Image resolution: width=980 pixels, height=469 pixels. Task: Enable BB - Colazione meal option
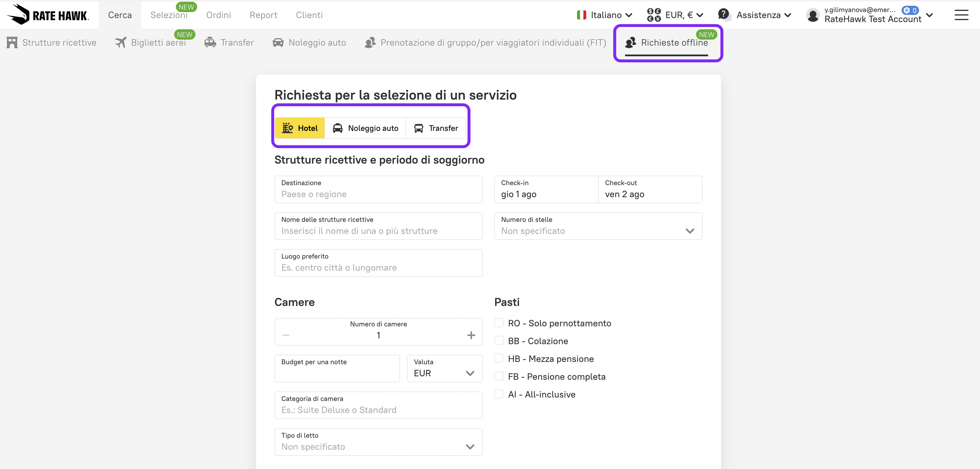(499, 340)
